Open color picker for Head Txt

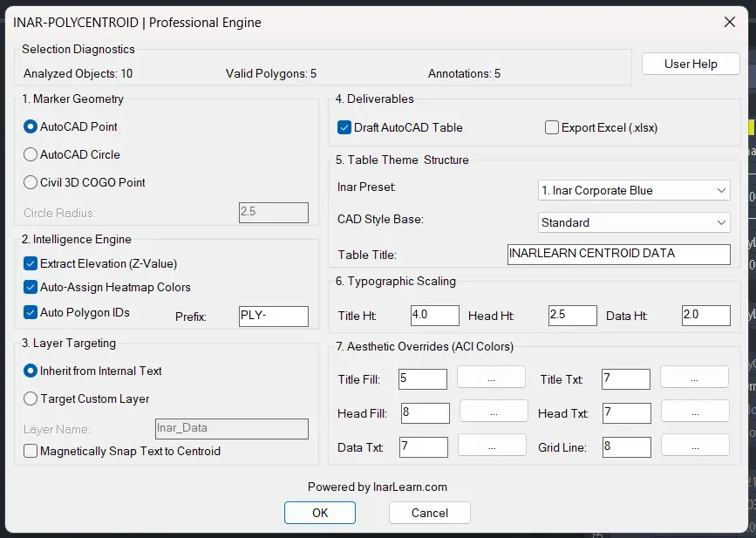coord(695,411)
